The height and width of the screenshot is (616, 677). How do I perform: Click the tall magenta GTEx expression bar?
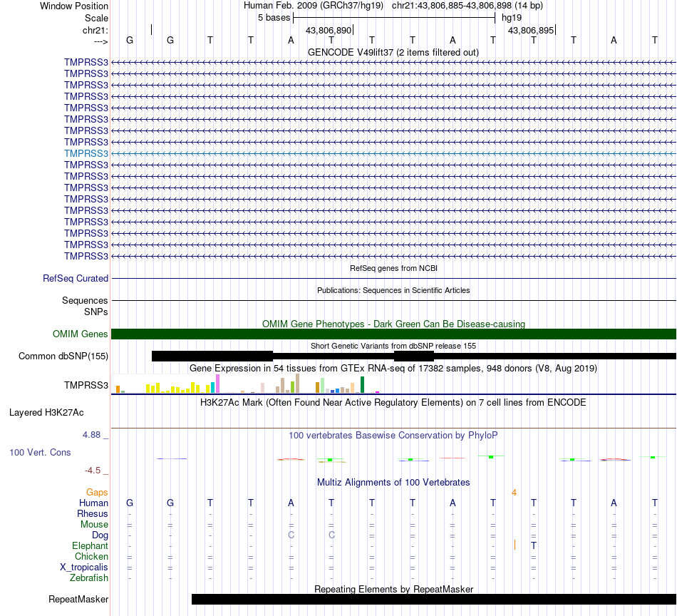tap(217, 383)
